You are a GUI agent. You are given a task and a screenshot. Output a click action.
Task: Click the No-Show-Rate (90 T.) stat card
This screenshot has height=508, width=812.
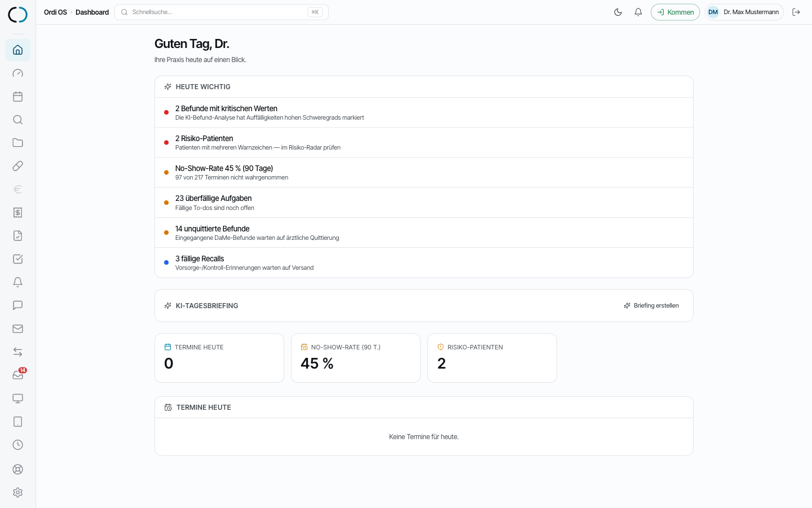pyautogui.click(x=356, y=358)
